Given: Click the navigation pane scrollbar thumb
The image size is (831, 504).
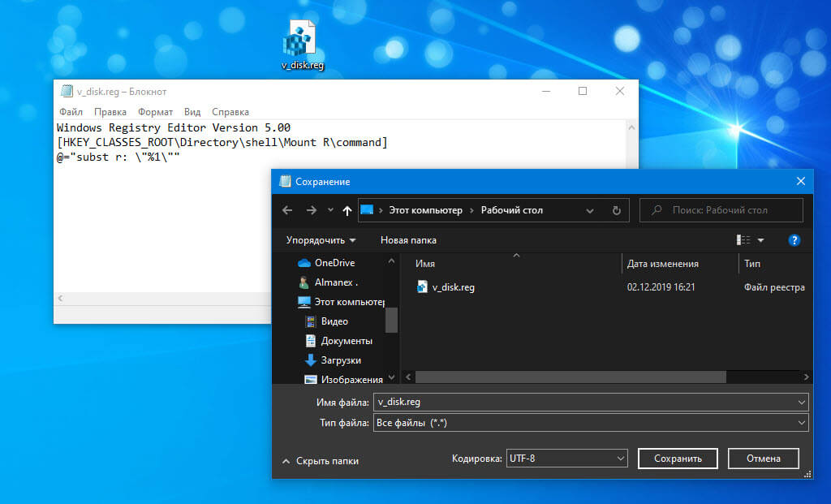Looking at the screenshot, I should [x=392, y=320].
